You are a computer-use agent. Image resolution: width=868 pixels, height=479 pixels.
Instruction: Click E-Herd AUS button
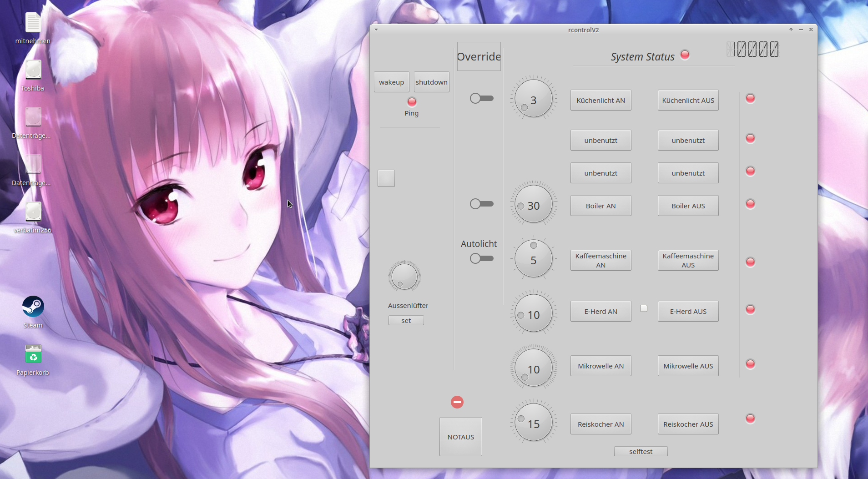[688, 311]
